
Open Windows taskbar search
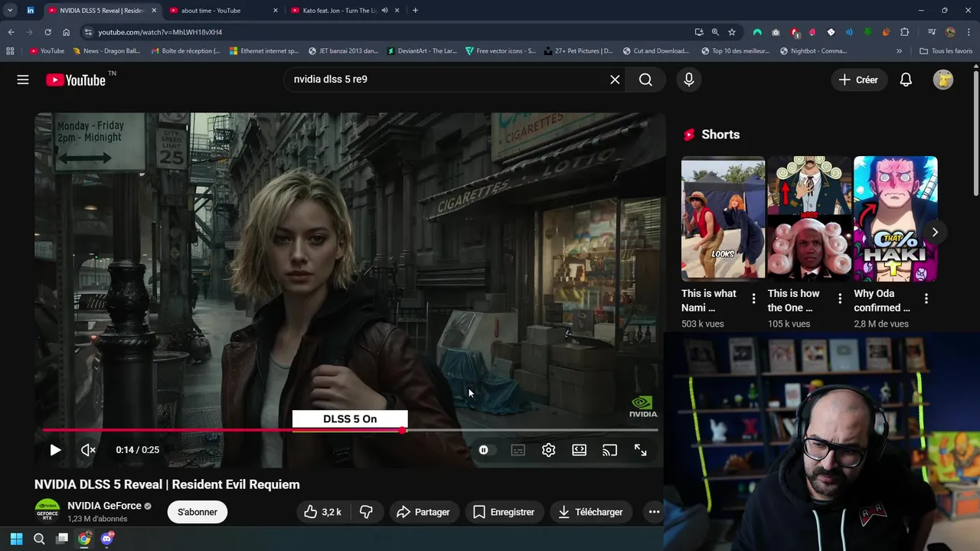pos(39,539)
